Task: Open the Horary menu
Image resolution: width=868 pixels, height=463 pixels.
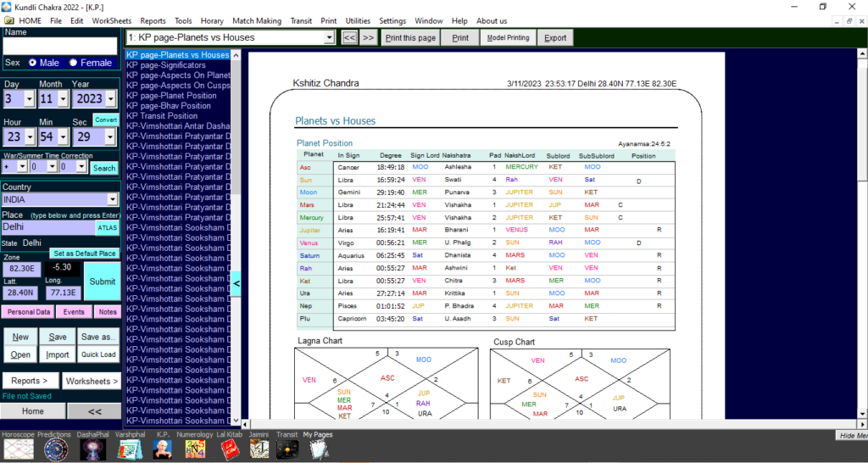Action: coord(211,21)
